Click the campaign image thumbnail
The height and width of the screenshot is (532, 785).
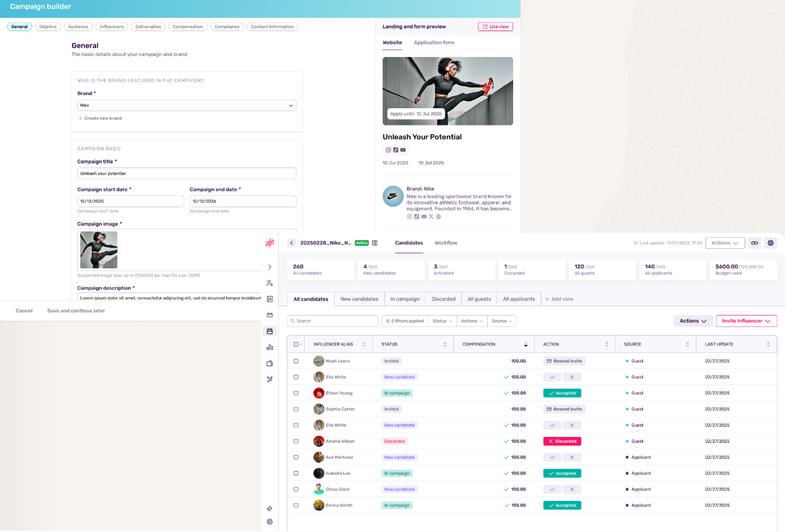click(98, 250)
